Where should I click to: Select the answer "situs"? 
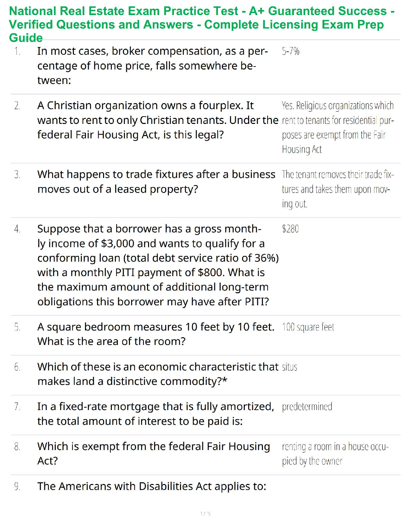pos(289,367)
